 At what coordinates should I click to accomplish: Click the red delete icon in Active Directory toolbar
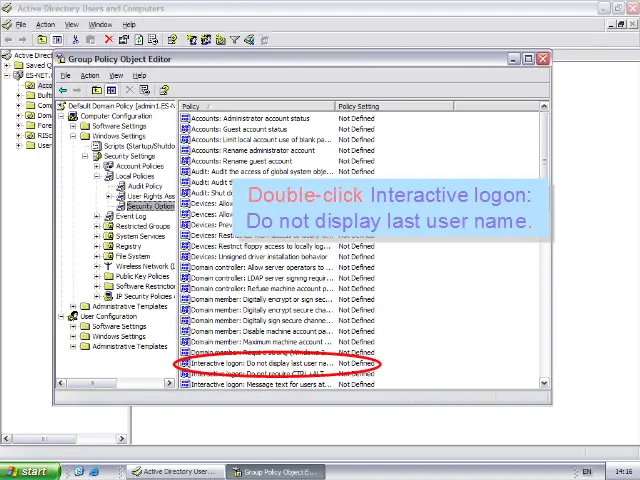click(x=109, y=40)
